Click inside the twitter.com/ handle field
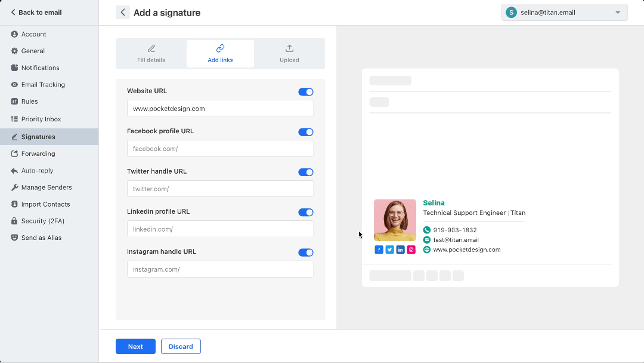The image size is (644, 363). [219, 189]
